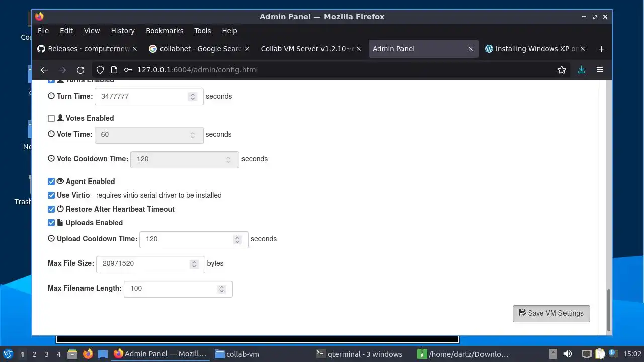Viewport: 644px width, 362px height.
Task: Reload the page with the refresh icon
Action: (80, 70)
